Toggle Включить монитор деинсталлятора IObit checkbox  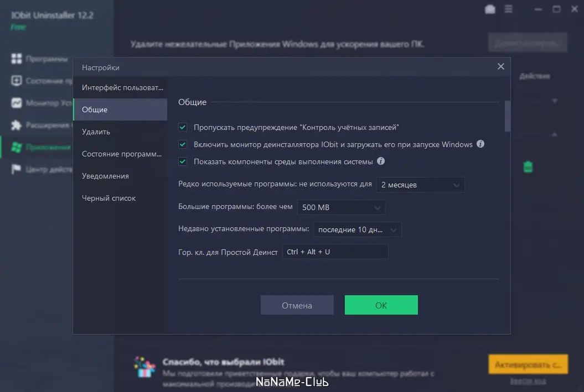183,144
